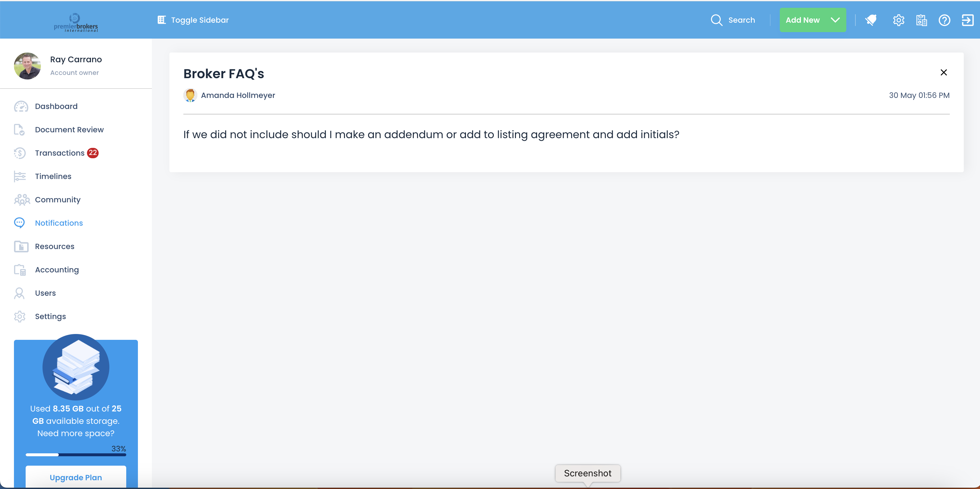Open the help question mark icon

tap(944, 20)
